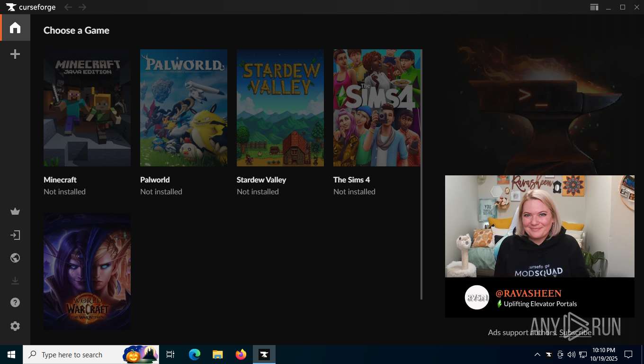Image resolution: width=644 pixels, height=364 pixels.
Task: Click the Subscribe link near ads notice
Action: pyautogui.click(x=575, y=332)
